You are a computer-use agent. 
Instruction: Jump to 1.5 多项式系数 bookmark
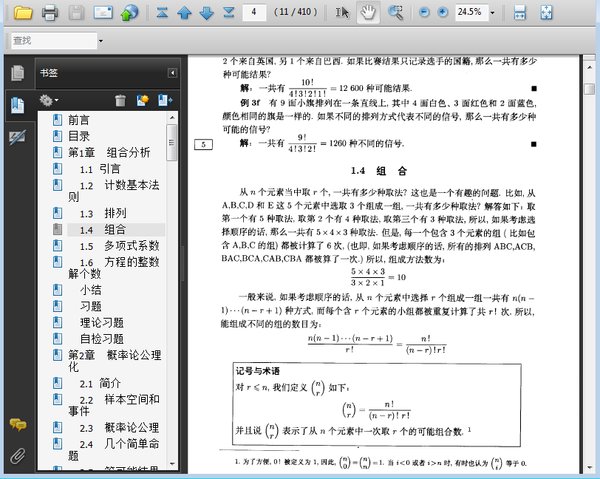(x=119, y=246)
